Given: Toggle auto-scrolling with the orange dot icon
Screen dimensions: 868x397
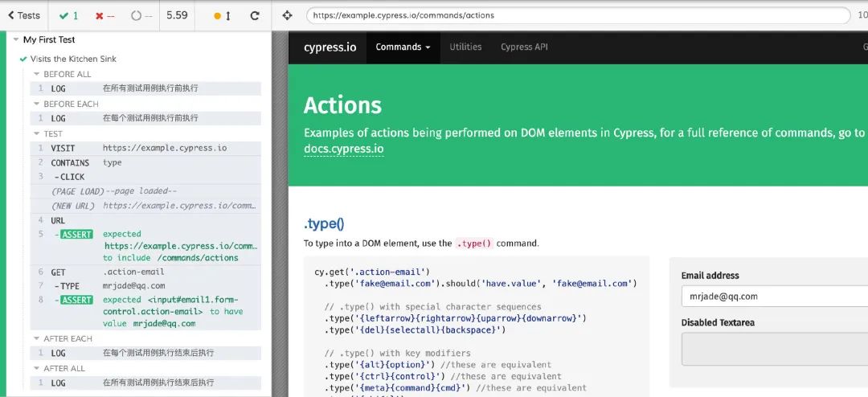Looking at the screenshot, I should pyautogui.click(x=222, y=15).
